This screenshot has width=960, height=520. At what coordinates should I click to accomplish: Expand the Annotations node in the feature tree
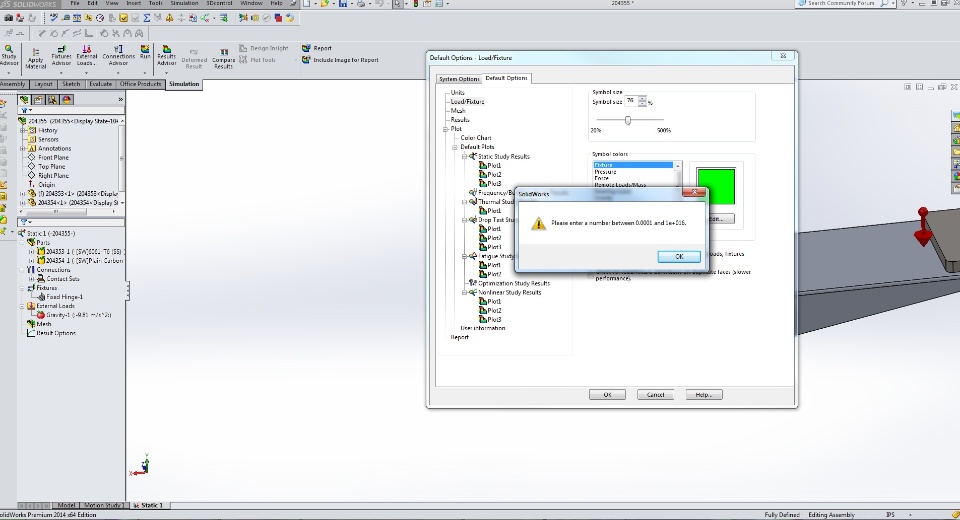23,148
